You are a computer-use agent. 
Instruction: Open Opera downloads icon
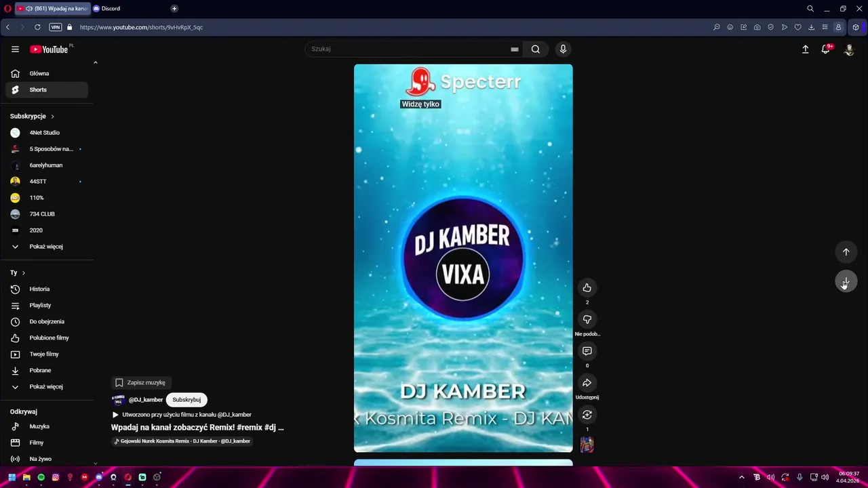tap(811, 27)
